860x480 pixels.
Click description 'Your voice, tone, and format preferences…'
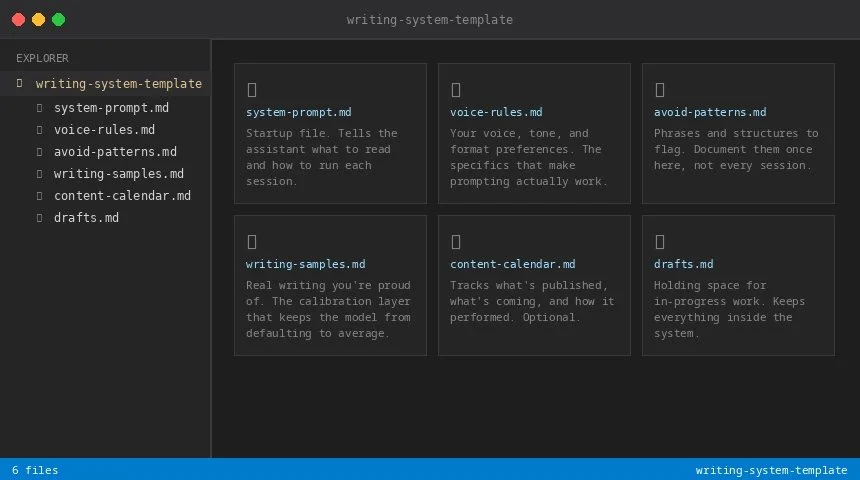point(529,157)
